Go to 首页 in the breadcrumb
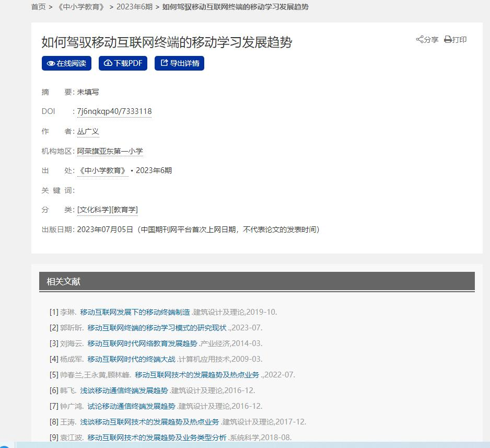This screenshot has height=448, width=490. coord(39,7)
